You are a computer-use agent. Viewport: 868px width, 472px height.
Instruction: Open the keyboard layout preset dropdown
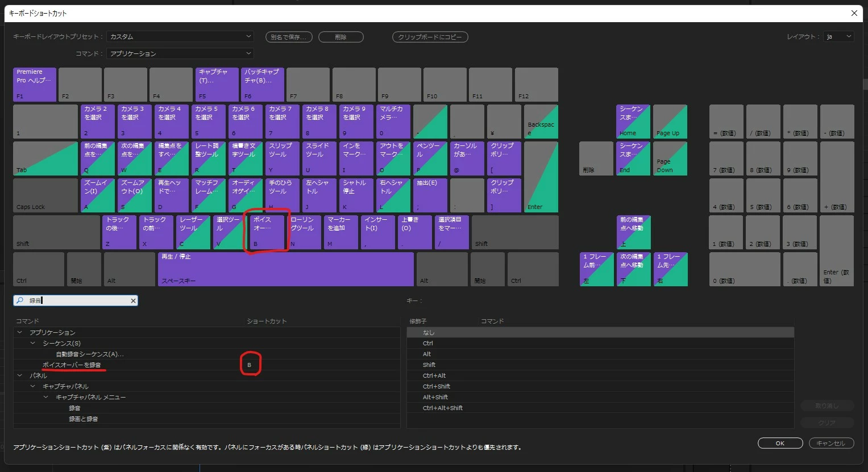(x=180, y=36)
